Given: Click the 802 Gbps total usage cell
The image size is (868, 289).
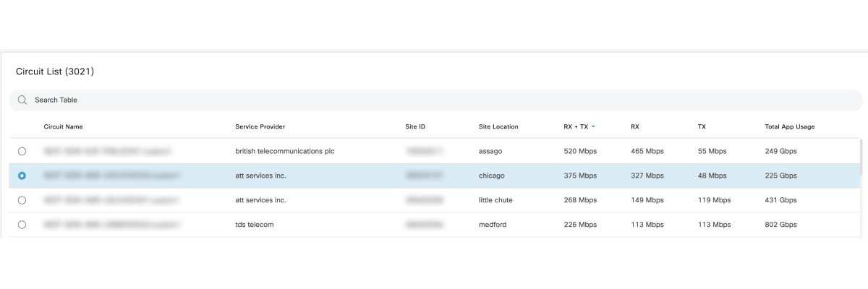Looking at the screenshot, I should pos(780,225).
